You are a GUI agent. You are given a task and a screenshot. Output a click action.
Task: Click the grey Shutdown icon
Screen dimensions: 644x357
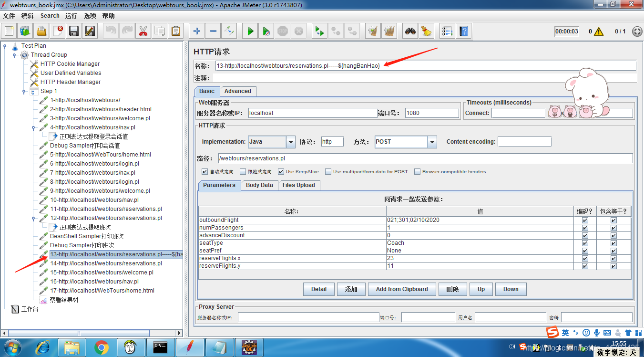point(298,31)
